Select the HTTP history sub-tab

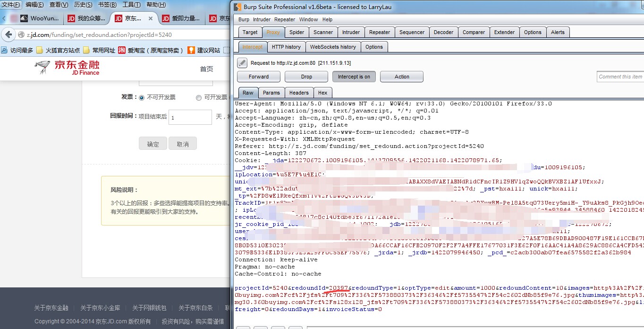[x=286, y=47]
